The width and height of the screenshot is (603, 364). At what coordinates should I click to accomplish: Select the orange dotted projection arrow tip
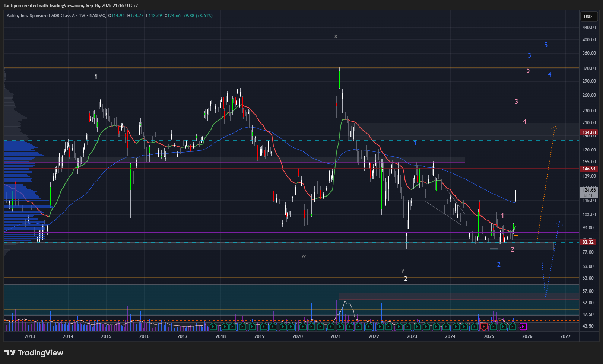pyautogui.click(x=555, y=127)
